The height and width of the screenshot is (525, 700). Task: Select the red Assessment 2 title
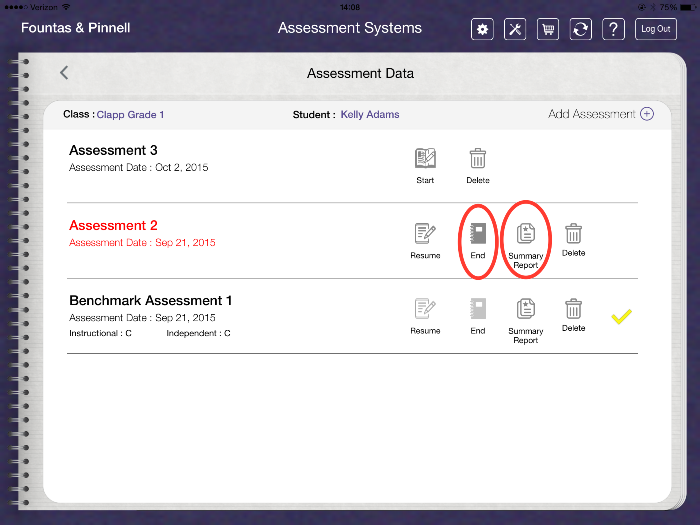[113, 225]
